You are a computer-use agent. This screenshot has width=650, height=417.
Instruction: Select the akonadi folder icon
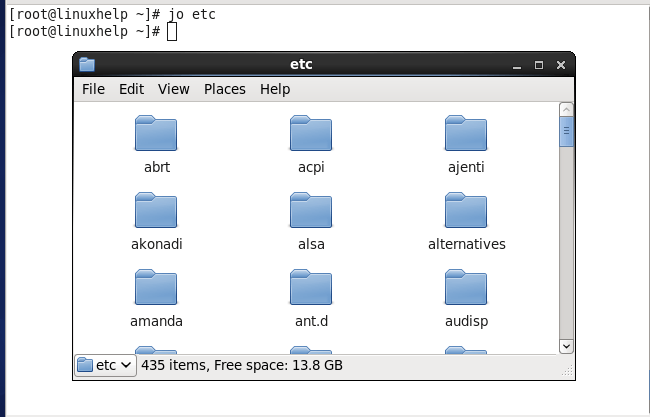coord(156,210)
